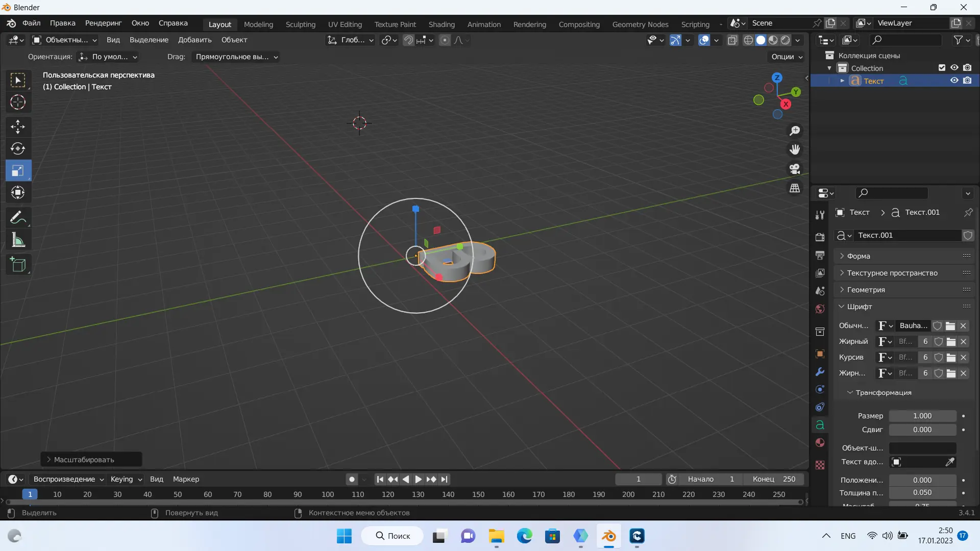Toggle snapping magnet in header
The image size is (980, 551).
(x=408, y=40)
